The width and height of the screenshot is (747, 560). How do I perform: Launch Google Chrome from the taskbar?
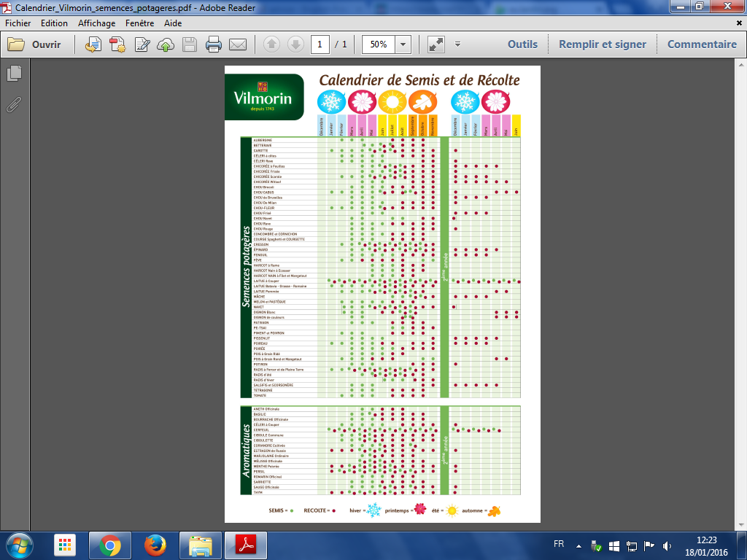[x=110, y=545]
